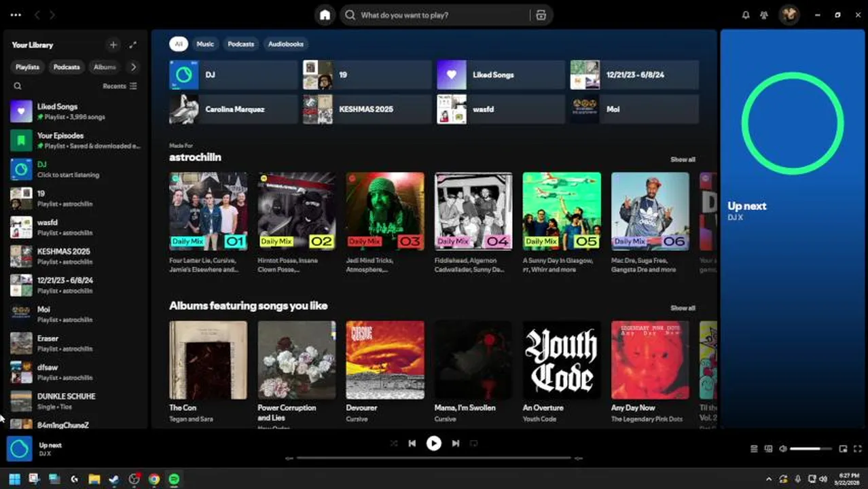868x489 pixels.
Task: Open Friend Activity icon
Action: [764, 15]
